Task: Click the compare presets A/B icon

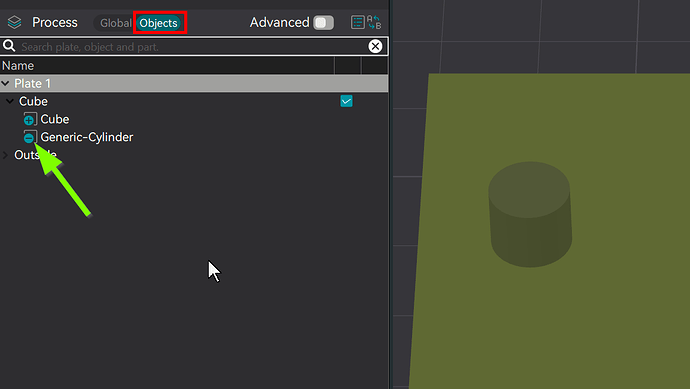Action: (374, 22)
